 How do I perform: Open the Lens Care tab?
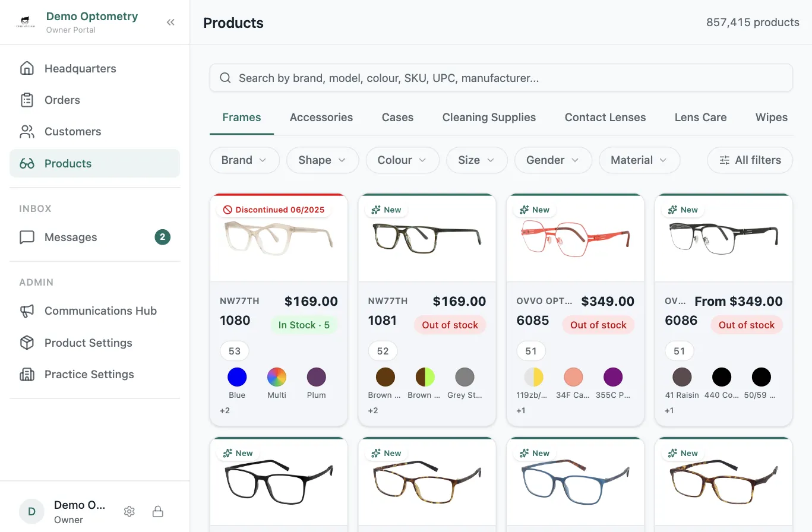[x=700, y=117]
